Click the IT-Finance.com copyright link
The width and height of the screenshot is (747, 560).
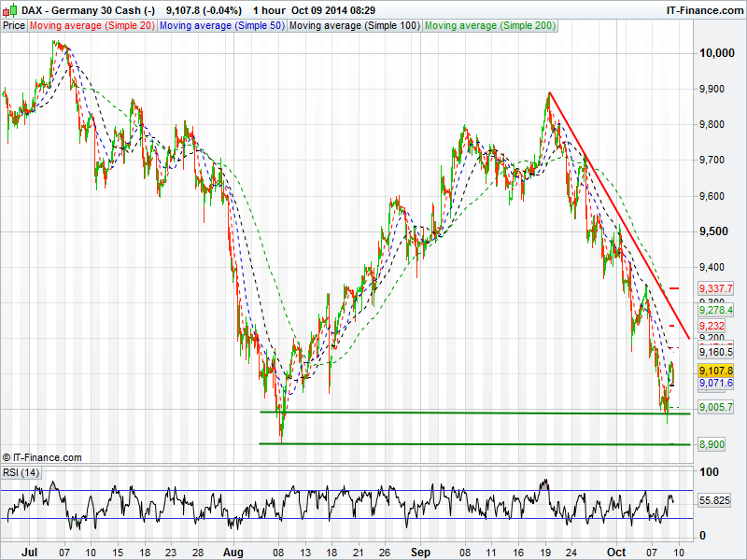[x=42, y=457]
